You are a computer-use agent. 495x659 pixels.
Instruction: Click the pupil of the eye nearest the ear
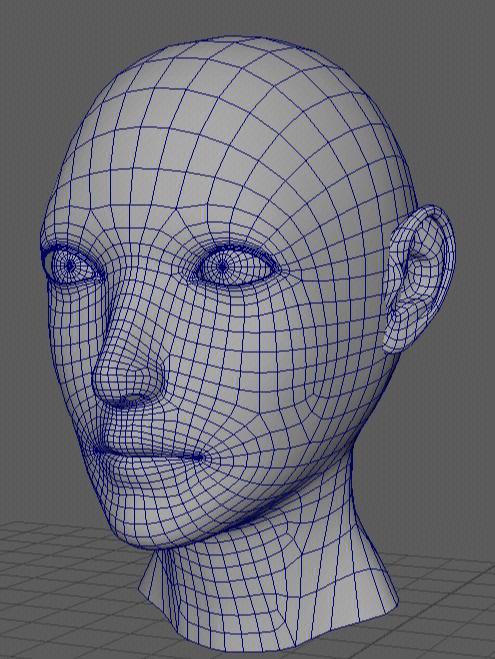tap(222, 266)
